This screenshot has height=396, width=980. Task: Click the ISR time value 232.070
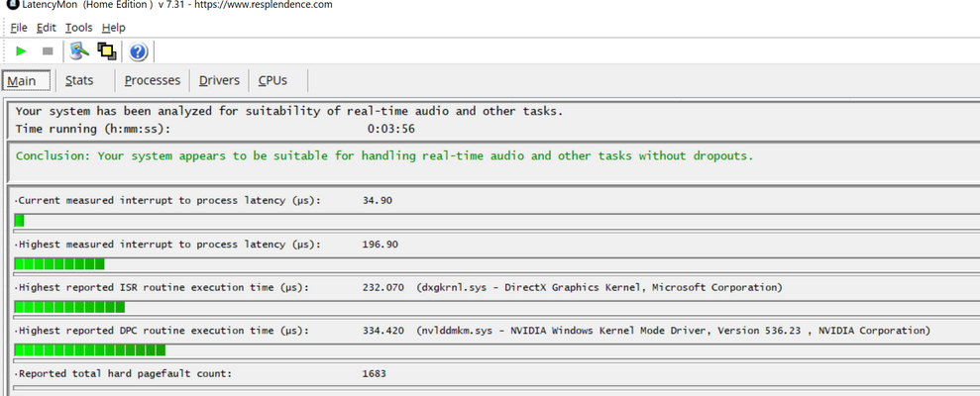pos(383,287)
